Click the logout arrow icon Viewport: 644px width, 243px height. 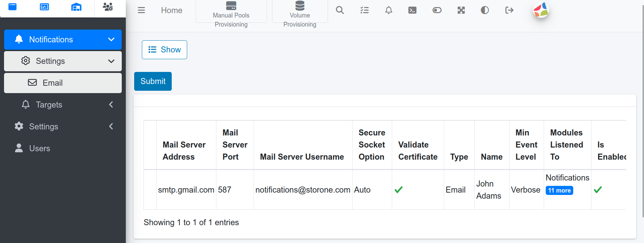click(509, 10)
